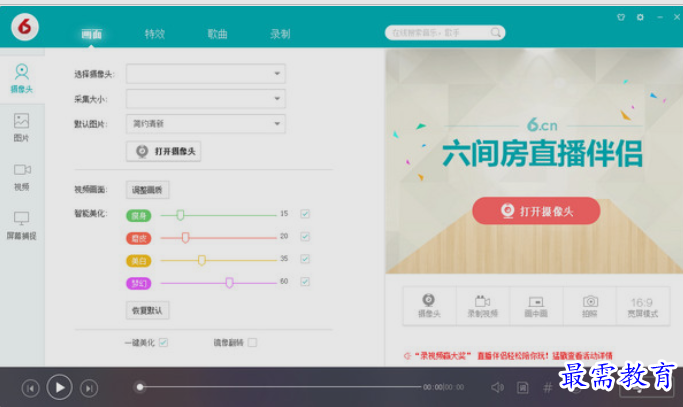Toggle the lyrics 词 icon in player bar
The width and height of the screenshot is (683, 407).
click(523, 387)
